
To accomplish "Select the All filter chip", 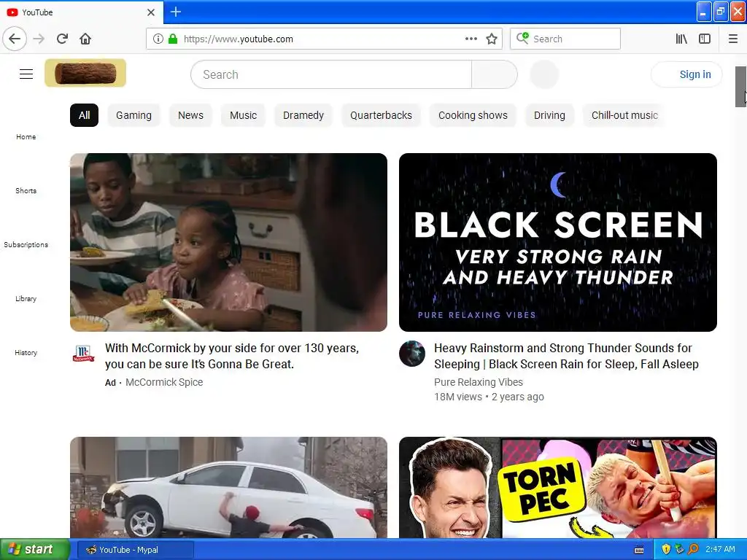I will point(85,115).
